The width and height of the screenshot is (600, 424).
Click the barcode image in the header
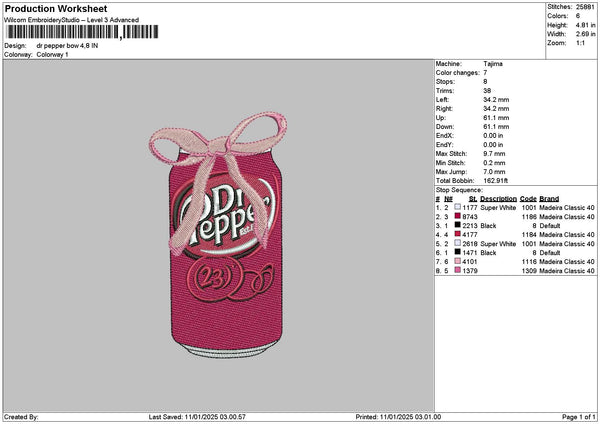point(82,32)
